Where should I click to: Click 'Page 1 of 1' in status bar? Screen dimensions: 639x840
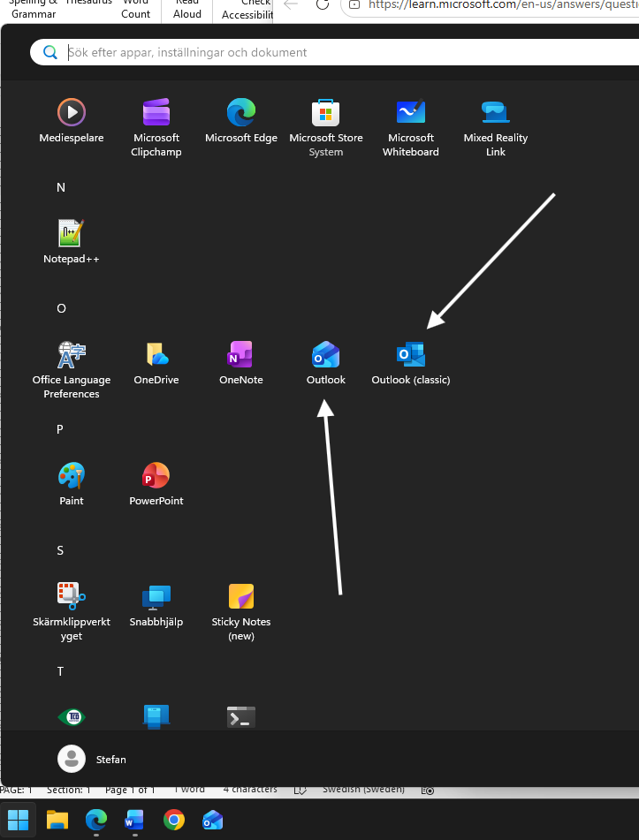coord(130,791)
